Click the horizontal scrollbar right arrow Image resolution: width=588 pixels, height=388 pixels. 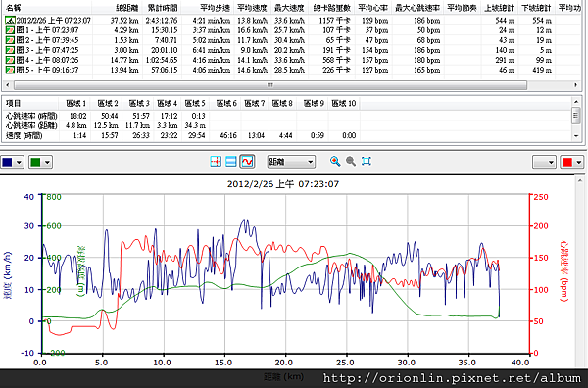tap(576, 85)
